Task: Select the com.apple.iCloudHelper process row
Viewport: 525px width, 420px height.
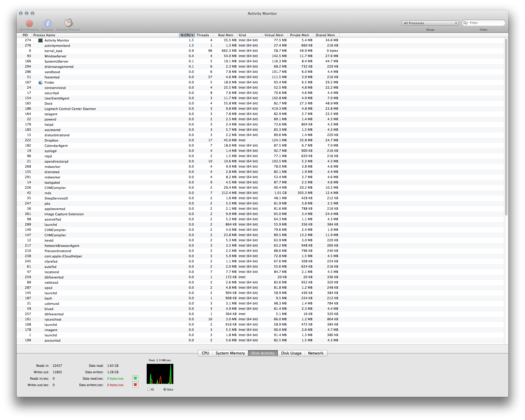Action: pyautogui.click(x=261, y=256)
